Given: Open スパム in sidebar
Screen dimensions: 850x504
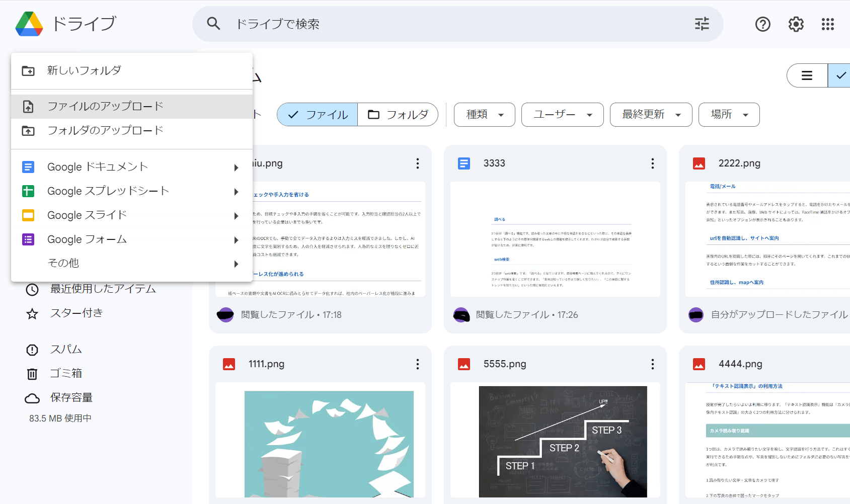Looking at the screenshot, I should (x=66, y=350).
